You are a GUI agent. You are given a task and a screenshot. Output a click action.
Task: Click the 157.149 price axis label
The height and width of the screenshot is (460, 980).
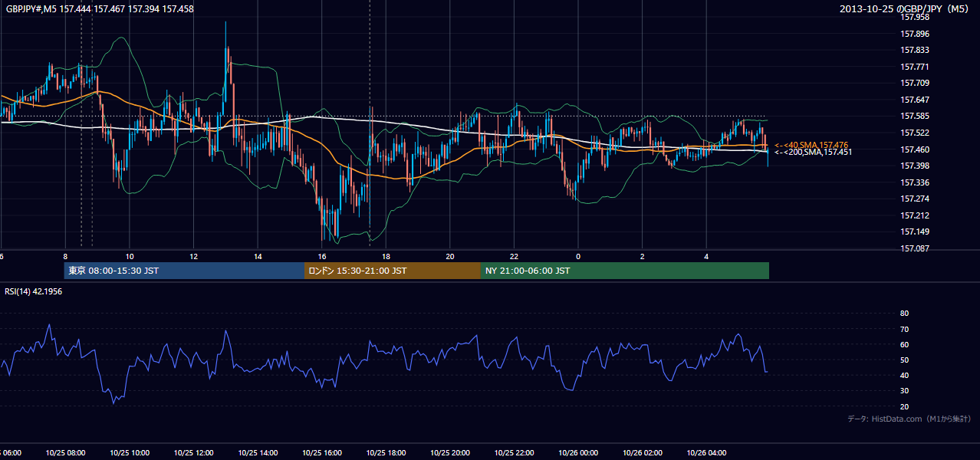914,232
